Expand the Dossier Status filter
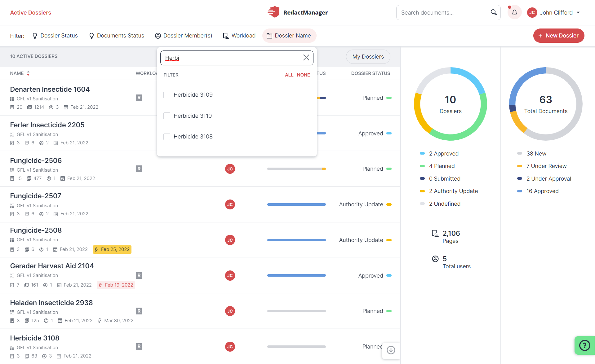This screenshot has height=364, width=595. coord(55,36)
